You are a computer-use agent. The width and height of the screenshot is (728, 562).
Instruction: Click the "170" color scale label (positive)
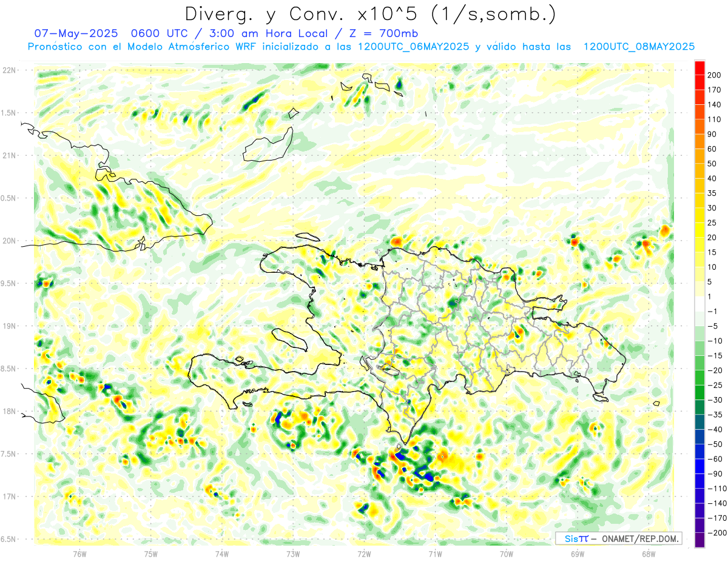715,90
